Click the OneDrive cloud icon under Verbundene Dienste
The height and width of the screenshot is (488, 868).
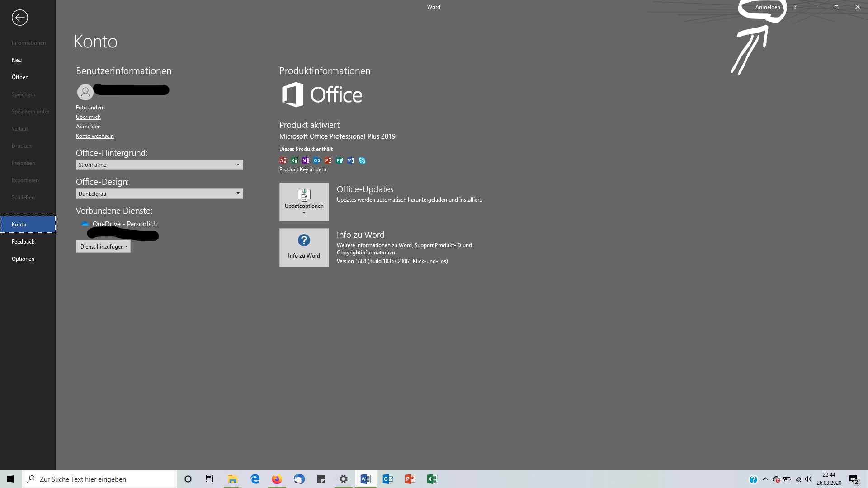[85, 224]
